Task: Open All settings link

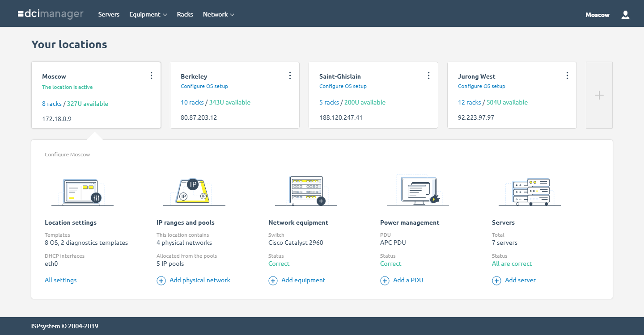Action: 61,280
